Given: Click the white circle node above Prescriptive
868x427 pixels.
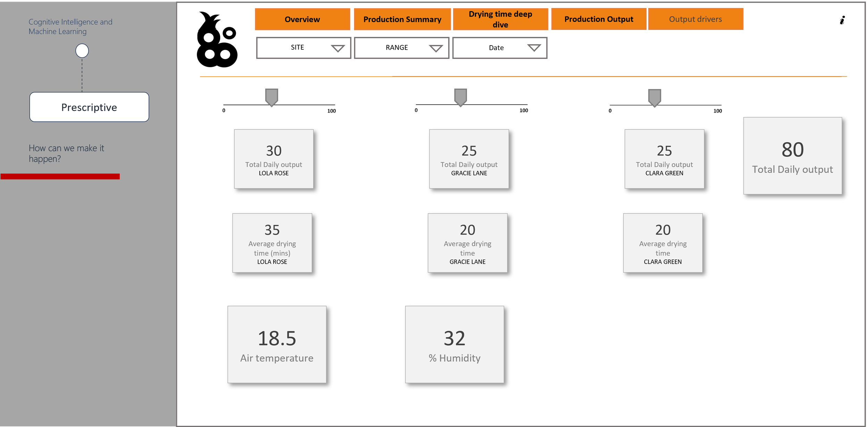Looking at the screenshot, I should 82,51.
